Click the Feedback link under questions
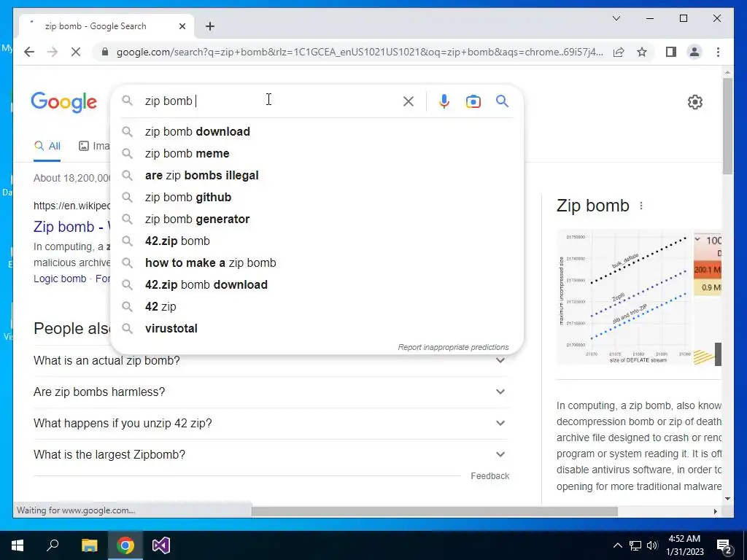747x560 pixels. pos(489,476)
